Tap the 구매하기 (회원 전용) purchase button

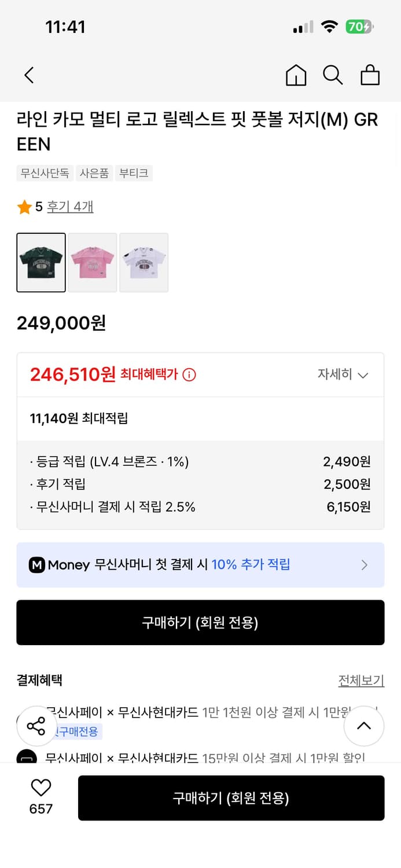200,622
